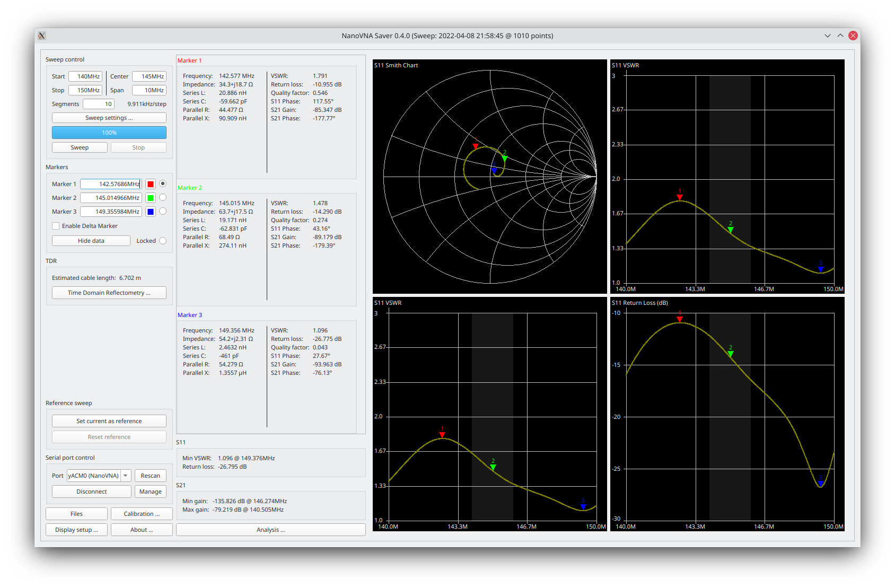Open the Analysis window
This screenshot has width=895, height=588.
pos(271,530)
